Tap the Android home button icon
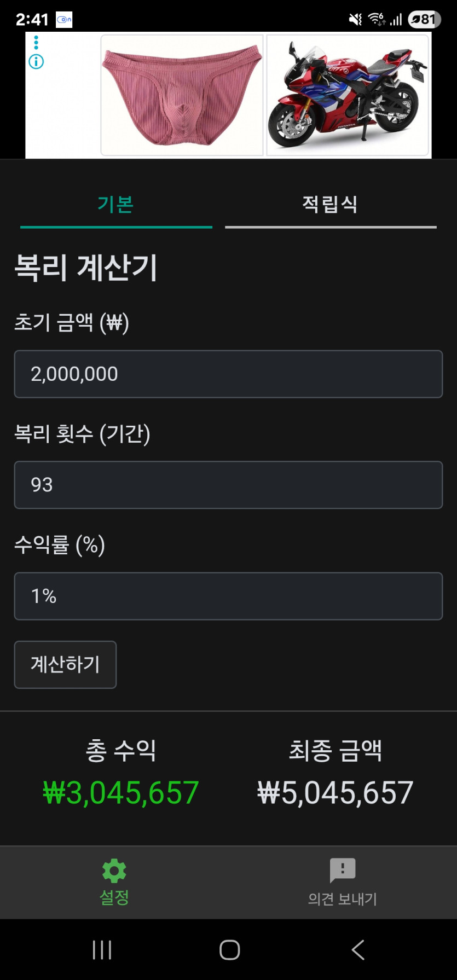 coord(229,950)
